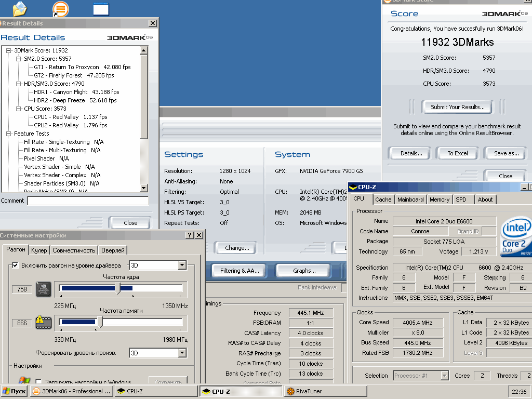Click the Comment input field
The height and width of the screenshot is (399, 532).
pyautogui.click(x=88, y=201)
